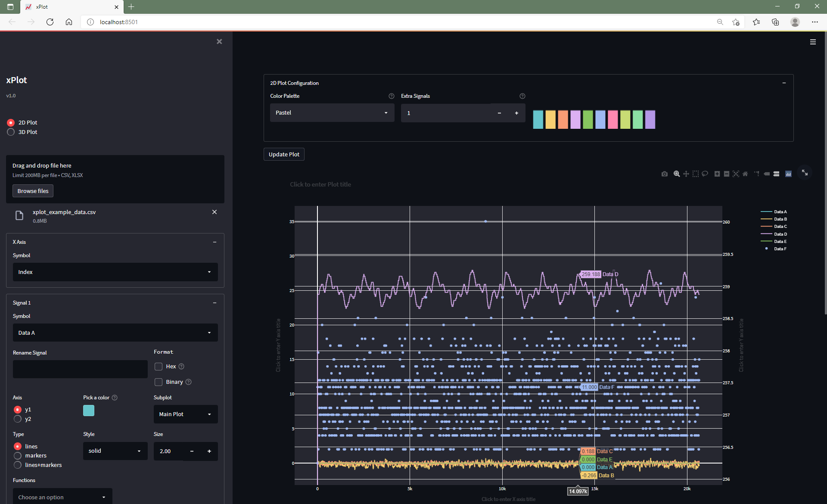The width and height of the screenshot is (827, 504).
Task: Download plot as PNG with camera icon
Action: click(x=665, y=174)
